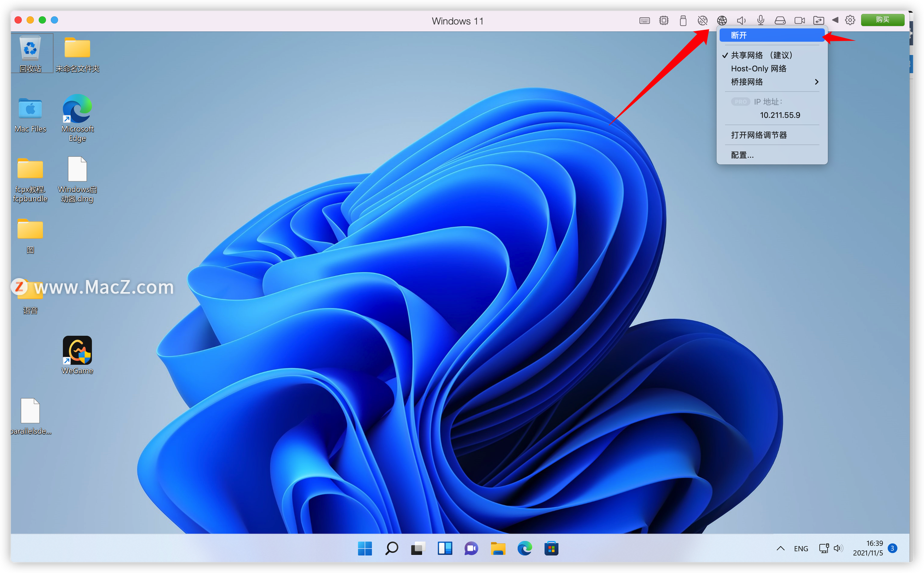Open 打开网络调节器 menu entry

point(758,135)
